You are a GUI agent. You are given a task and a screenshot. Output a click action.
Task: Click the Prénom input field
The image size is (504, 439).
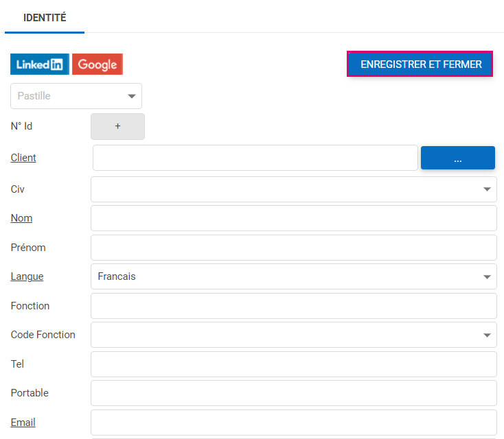pyautogui.click(x=293, y=248)
